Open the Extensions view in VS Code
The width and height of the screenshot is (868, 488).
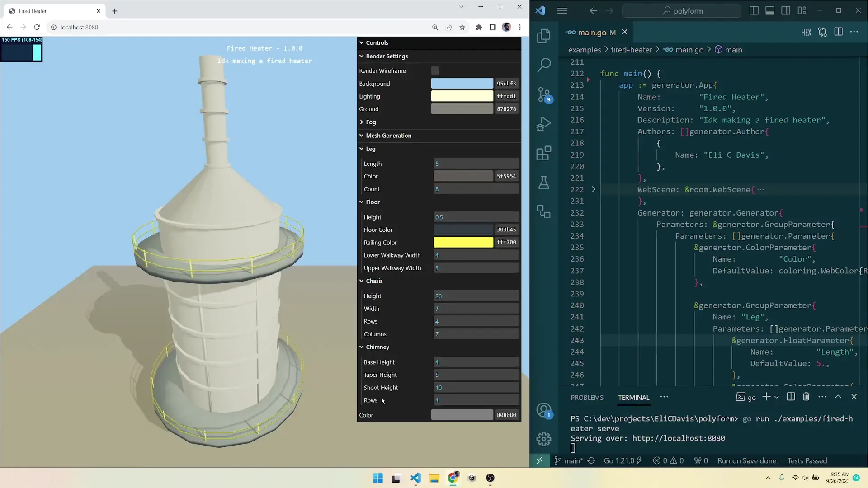coord(544,153)
